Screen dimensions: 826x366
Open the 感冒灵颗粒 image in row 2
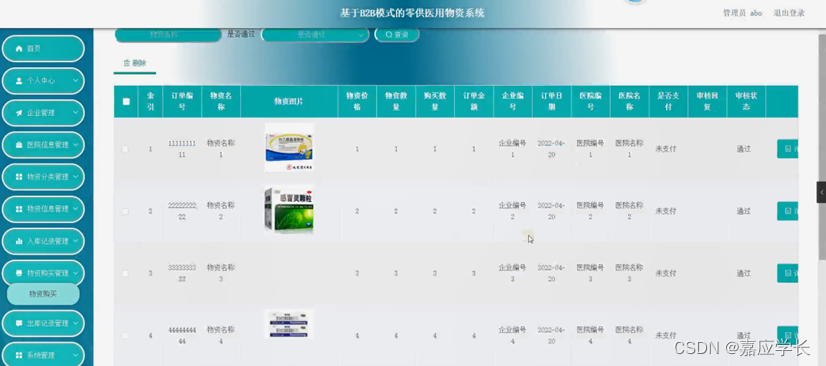[289, 210]
